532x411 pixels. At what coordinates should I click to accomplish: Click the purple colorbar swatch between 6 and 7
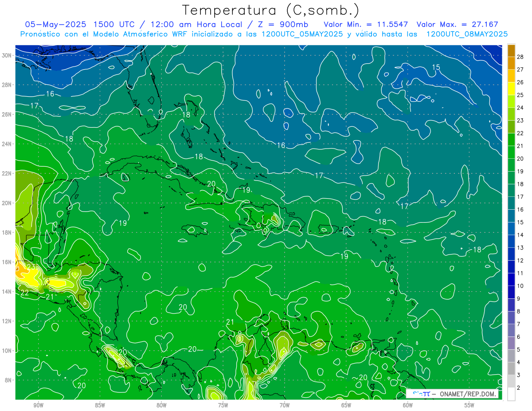click(511, 330)
